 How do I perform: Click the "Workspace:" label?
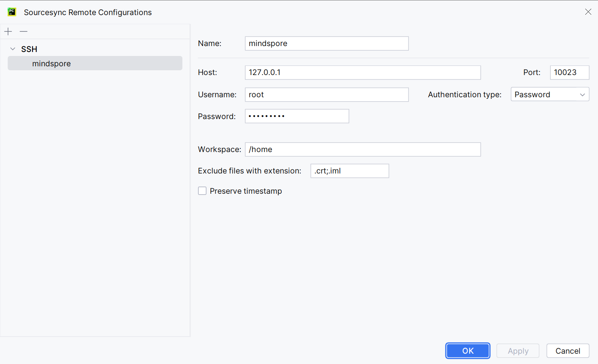[219, 150]
